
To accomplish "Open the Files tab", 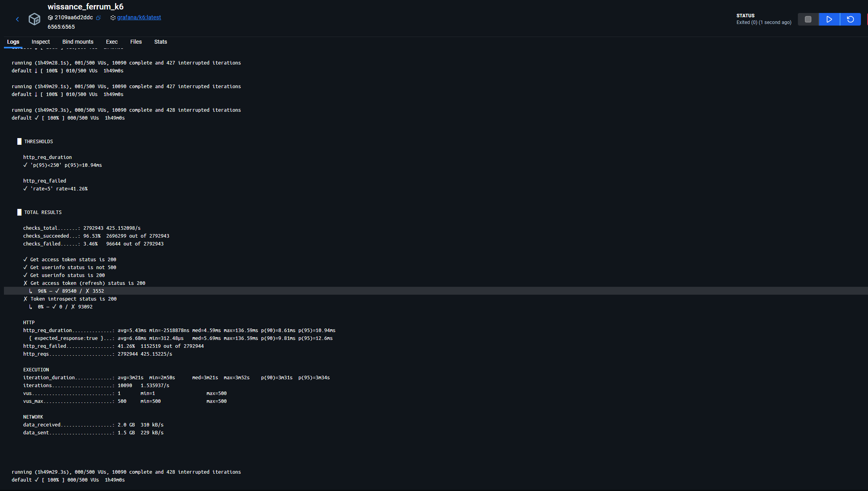I will [x=136, y=42].
